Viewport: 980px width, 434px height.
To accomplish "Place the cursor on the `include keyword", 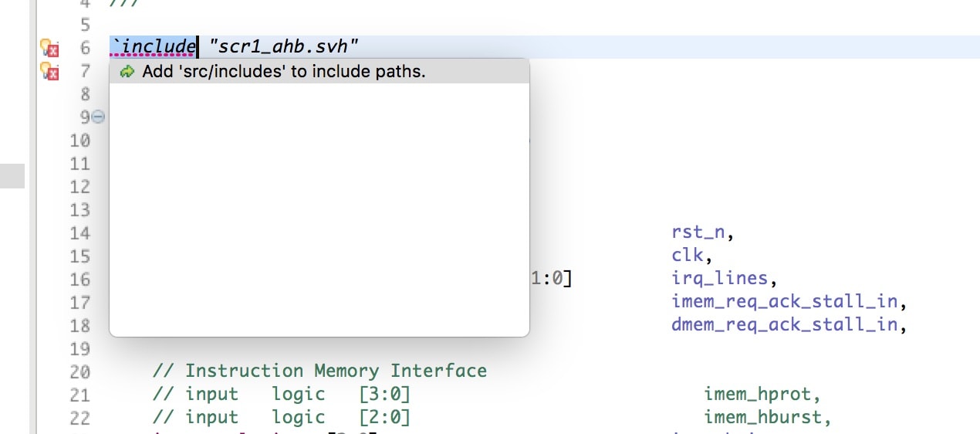I will pos(153,47).
